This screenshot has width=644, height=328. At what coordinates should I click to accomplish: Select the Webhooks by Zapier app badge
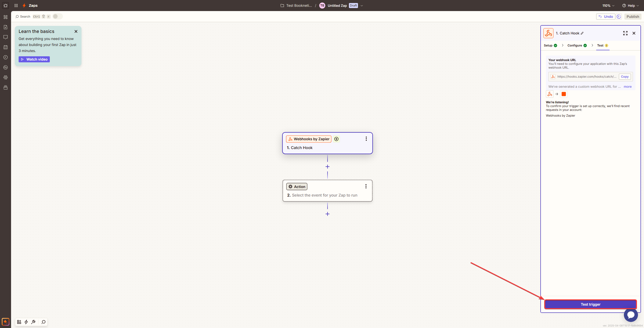point(309,139)
